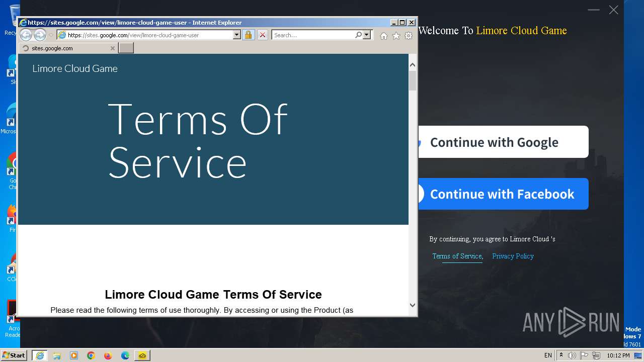Click Internet Explorer taskbar icon

coord(39,355)
